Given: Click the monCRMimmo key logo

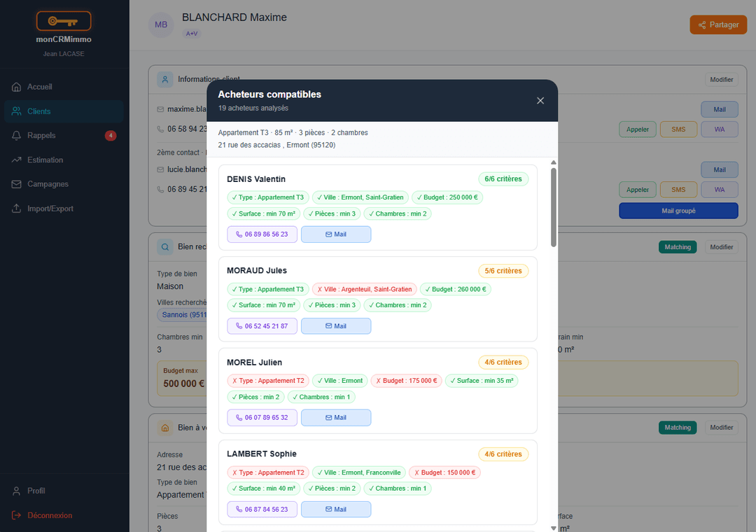Looking at the screenshot, I should pos(64,21).
